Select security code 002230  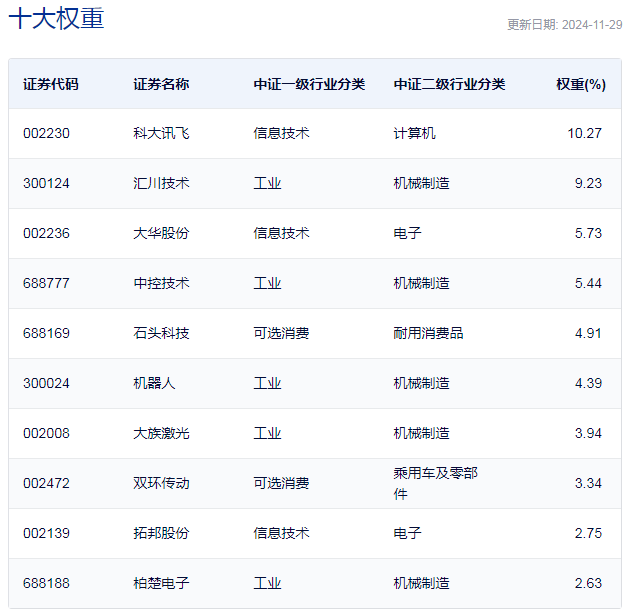point(46,133)
